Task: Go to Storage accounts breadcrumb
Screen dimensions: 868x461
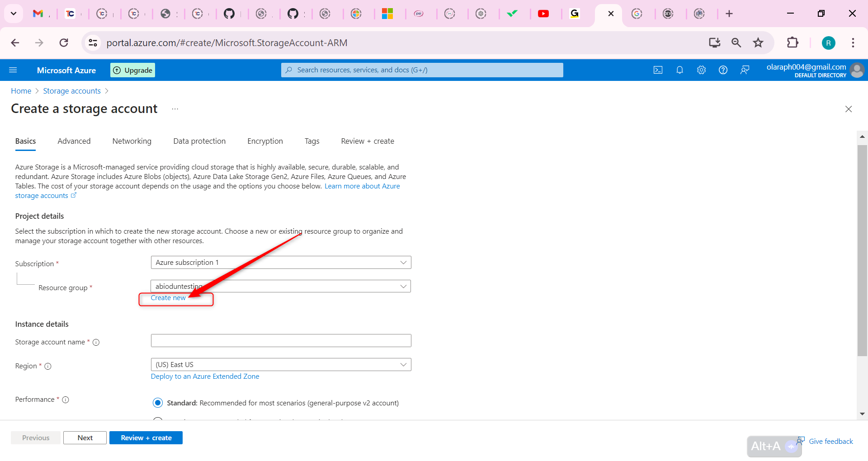Action: (x=72, y=91)
